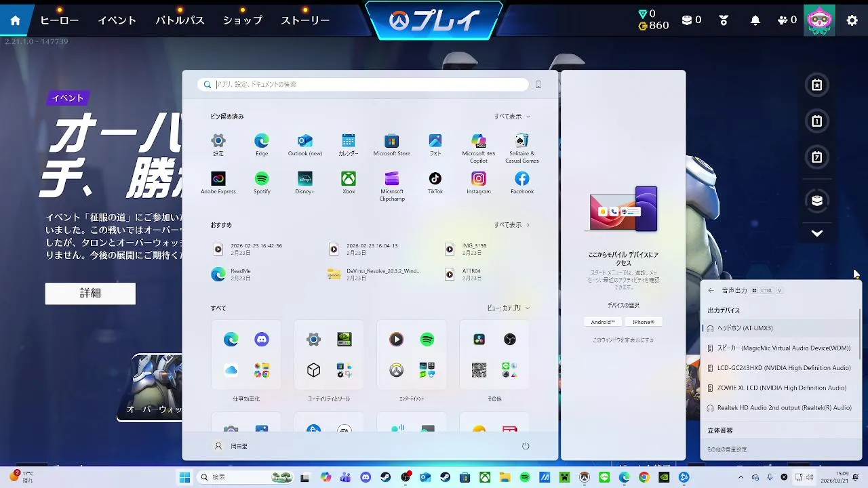
Task: Open Discord from the taskbar
Action: click(x=366, y=477)
